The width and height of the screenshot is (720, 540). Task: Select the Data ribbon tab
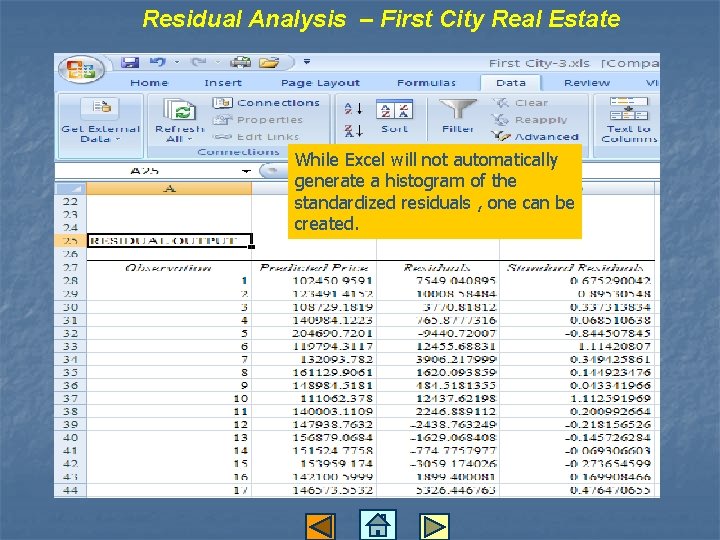coord(511,83)
